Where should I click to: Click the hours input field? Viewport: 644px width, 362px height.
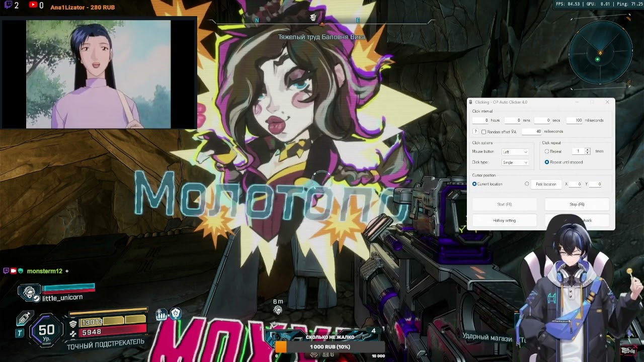click(480, 120)
